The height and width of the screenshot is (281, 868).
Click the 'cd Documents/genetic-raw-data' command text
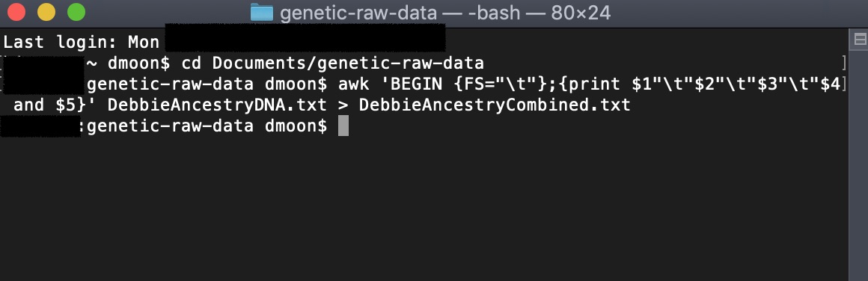click(333, 63)
